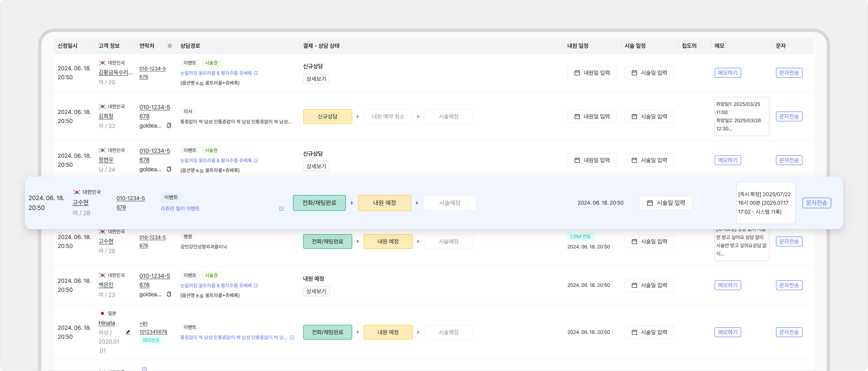Viewport: 868px width, 371px height.
Task: Open external link icon in Hinata's event row
Action: coord(292,337)
